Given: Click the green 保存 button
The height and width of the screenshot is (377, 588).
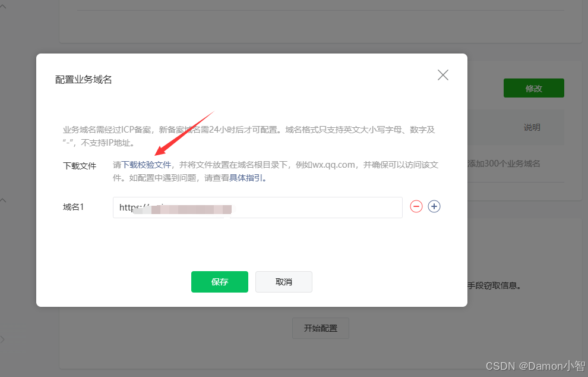Looking at the screenshot, I should [220, 282].
